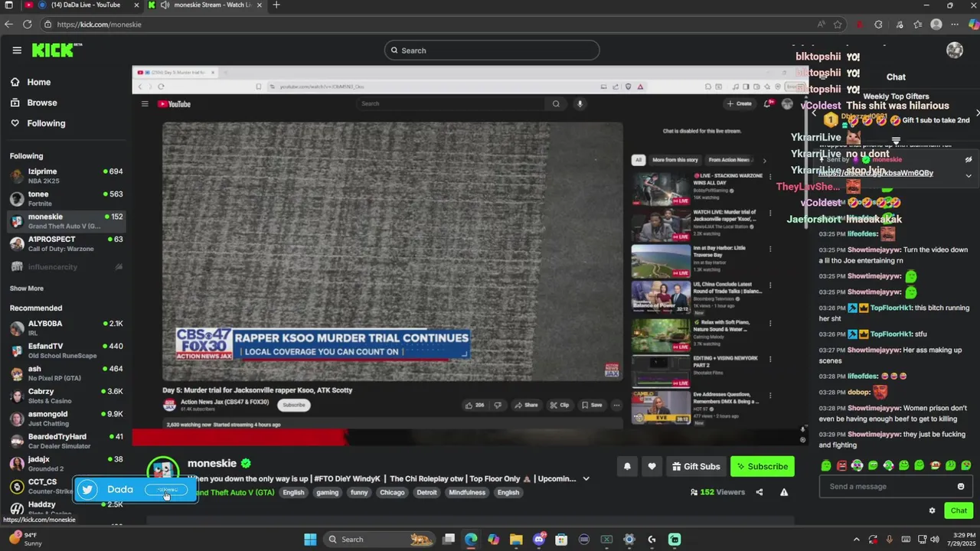Expand the stream title dropdown chevron
This screenshot has height=551, width=980.
point(586,479)
